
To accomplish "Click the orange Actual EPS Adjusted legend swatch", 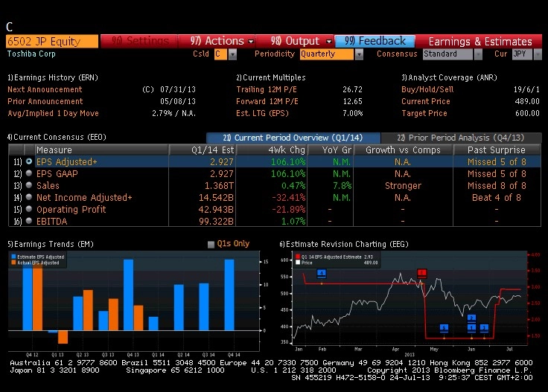I will click(x=13, y=263).
